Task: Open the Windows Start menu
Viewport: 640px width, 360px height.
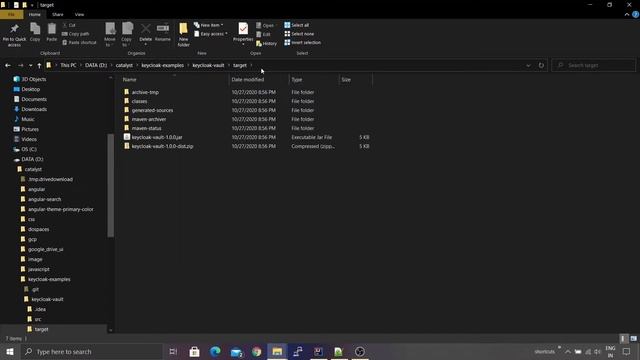Action: click(x=10, y=351)
